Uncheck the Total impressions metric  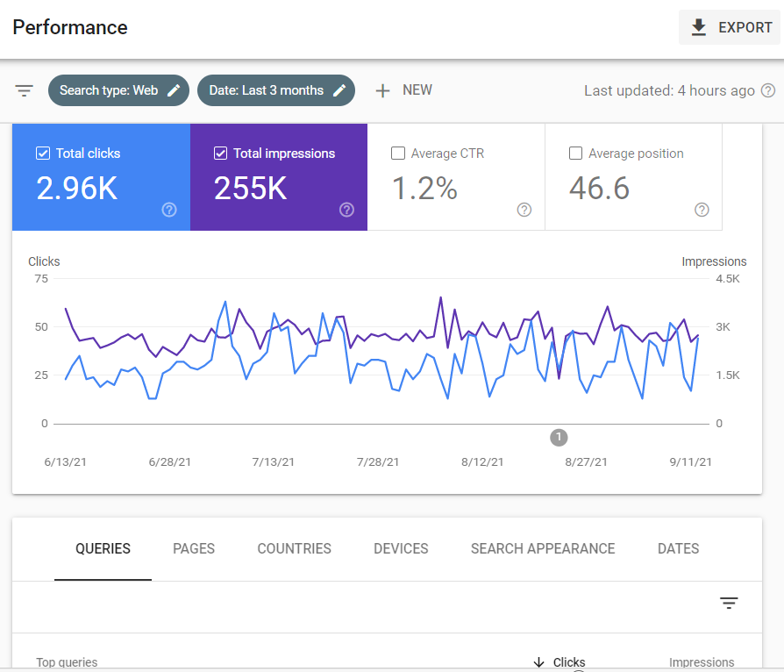[219, 153]
